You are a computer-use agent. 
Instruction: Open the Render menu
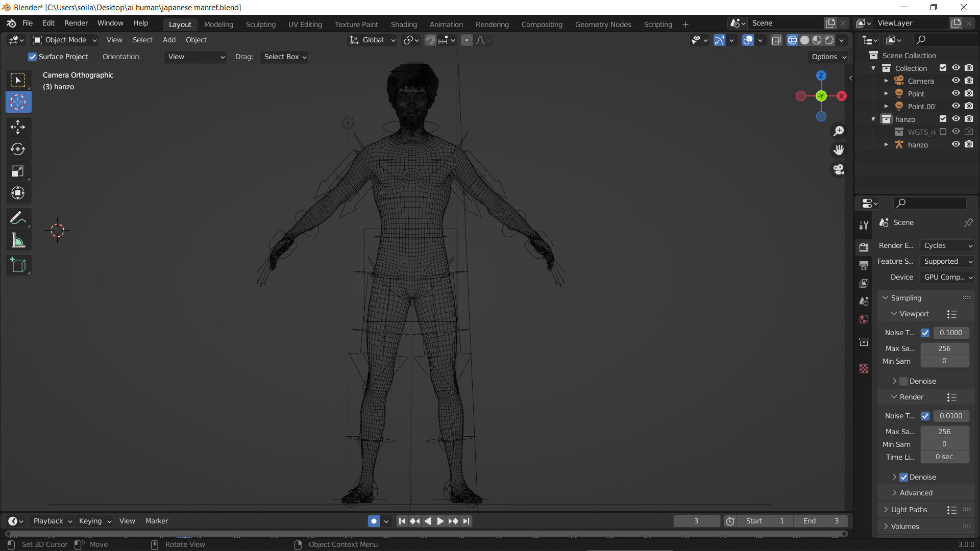point(76,23)
